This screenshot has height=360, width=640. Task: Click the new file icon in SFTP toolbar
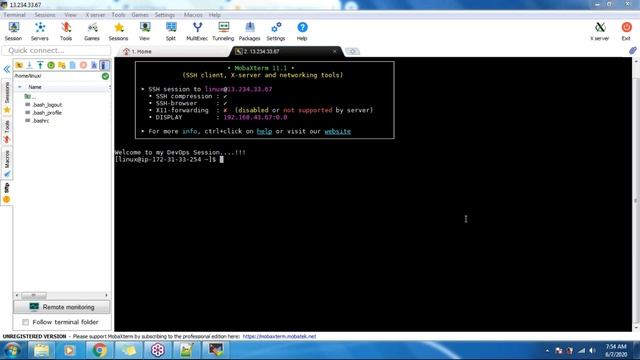coord(72,65)
